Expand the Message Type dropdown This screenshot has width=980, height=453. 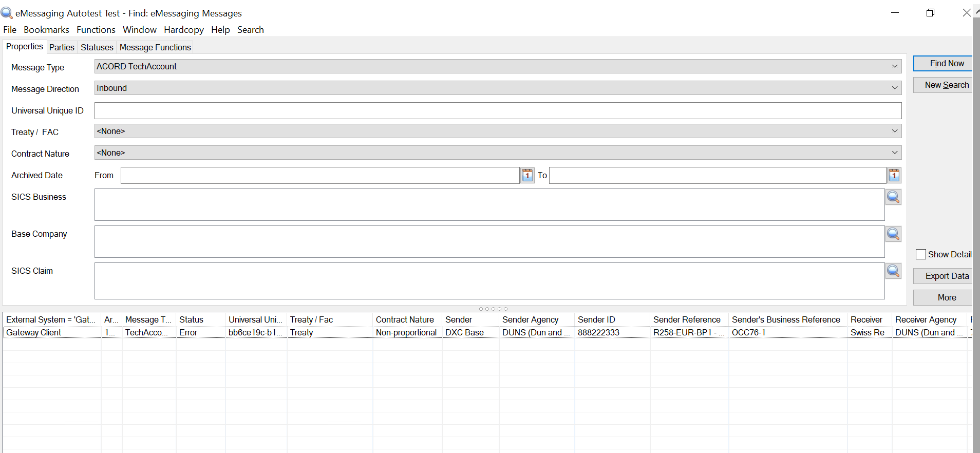[x=894, y=66]
